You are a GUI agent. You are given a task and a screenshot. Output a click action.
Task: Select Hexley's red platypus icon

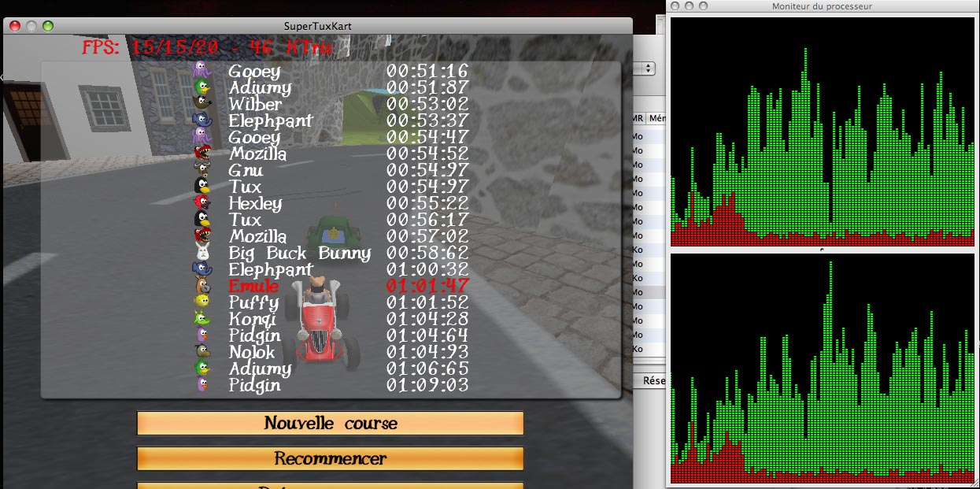202,203
